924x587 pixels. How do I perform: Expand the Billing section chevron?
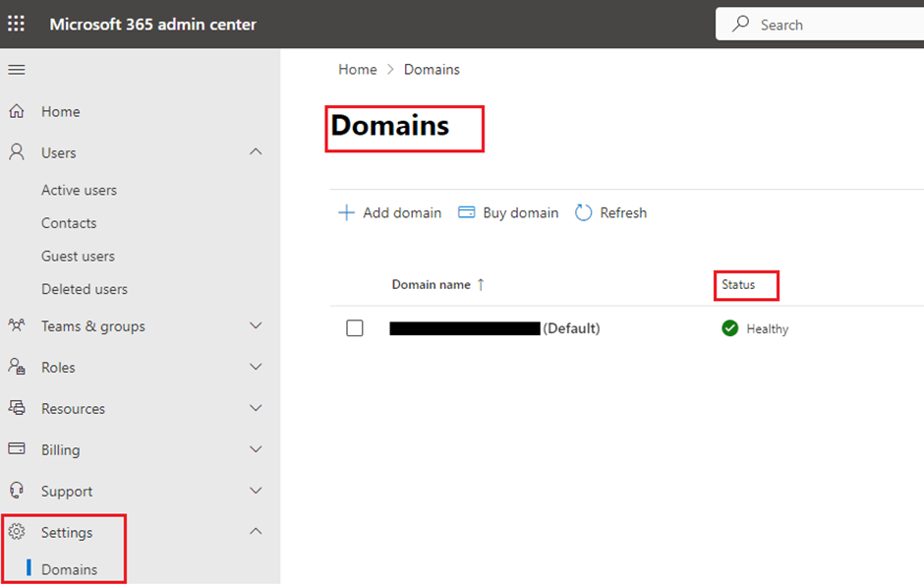[256, 449]
